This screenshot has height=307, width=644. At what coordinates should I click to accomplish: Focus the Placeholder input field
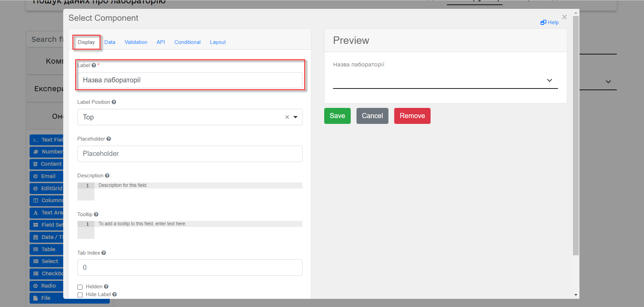tap(190, 154)
